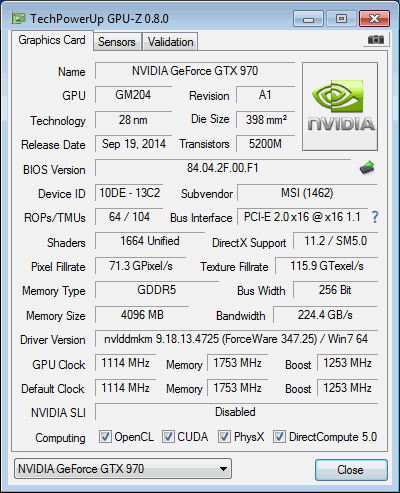Click the Subvendor field MSI (1462)
The width and height of the screenshot is (400, 493).
(x=307, y=193)
